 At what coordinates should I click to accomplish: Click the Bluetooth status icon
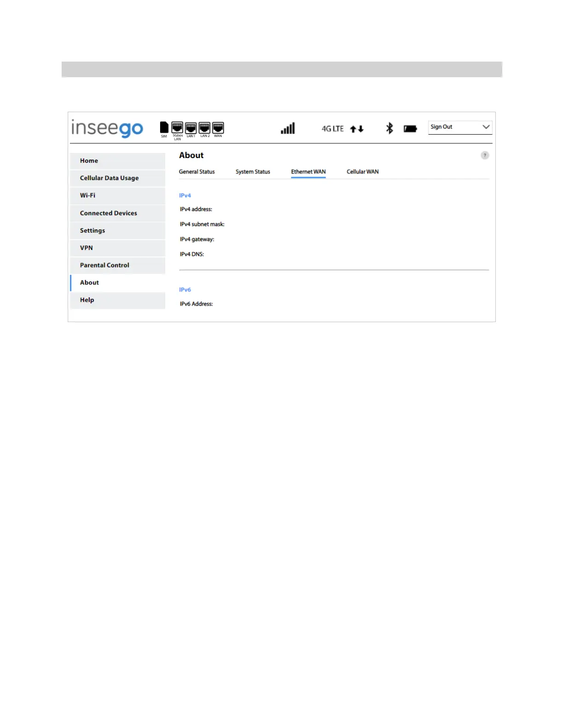[390, 128]
